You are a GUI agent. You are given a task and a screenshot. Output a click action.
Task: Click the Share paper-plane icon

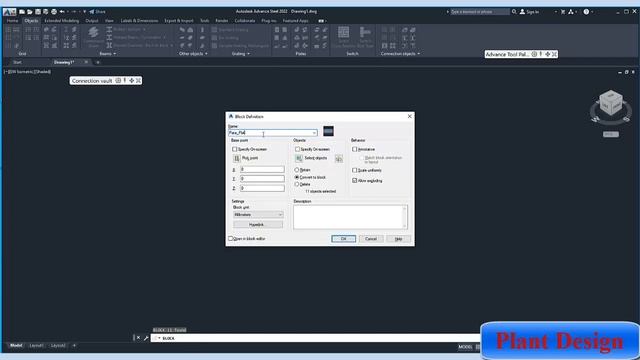pos(92,12)
